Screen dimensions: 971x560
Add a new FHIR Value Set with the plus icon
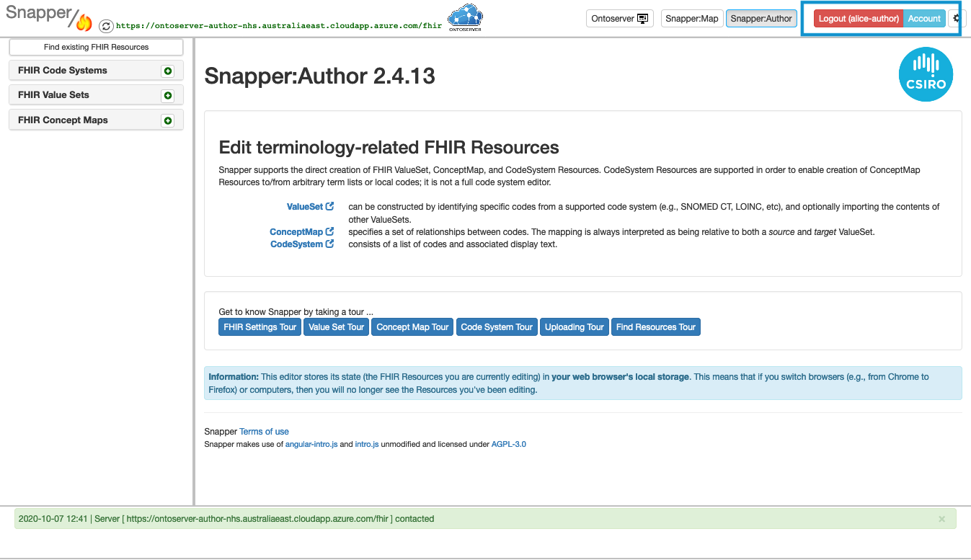click(x=168, y=94)
